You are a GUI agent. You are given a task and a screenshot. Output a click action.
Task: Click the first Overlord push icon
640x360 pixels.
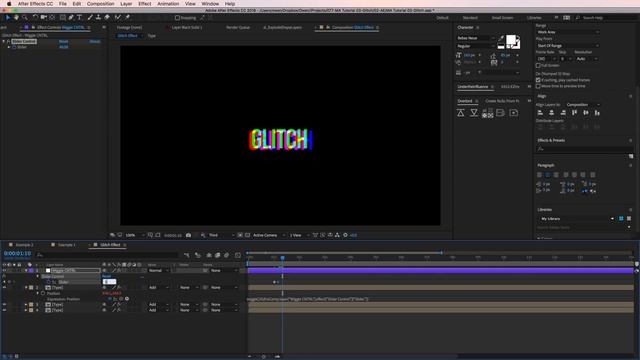click(x=461, y=113)
